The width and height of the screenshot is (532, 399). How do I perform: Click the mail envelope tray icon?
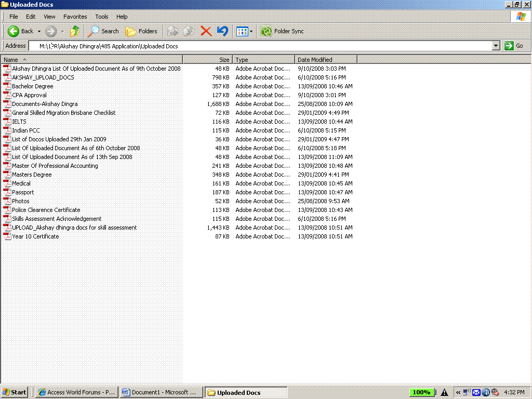[476, 392]
